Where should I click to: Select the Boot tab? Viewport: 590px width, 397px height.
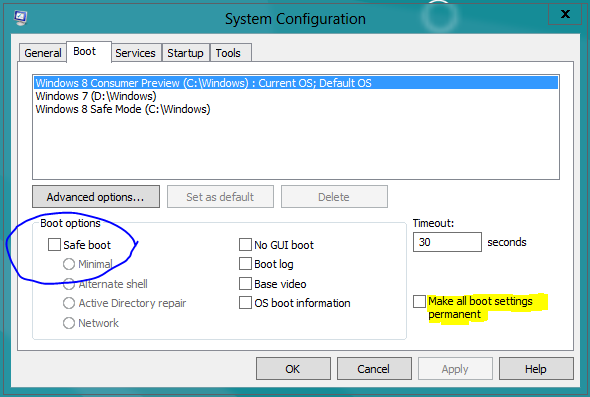[x=89, y=52]
